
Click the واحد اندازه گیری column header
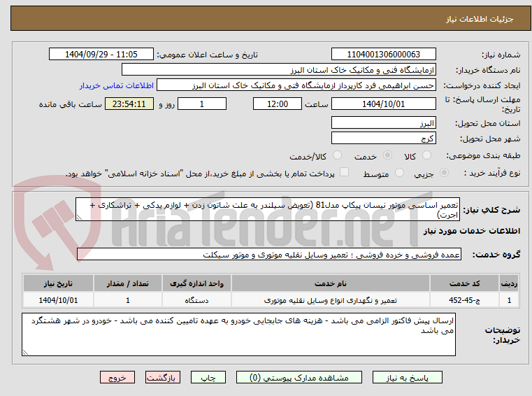coord(196,283)
